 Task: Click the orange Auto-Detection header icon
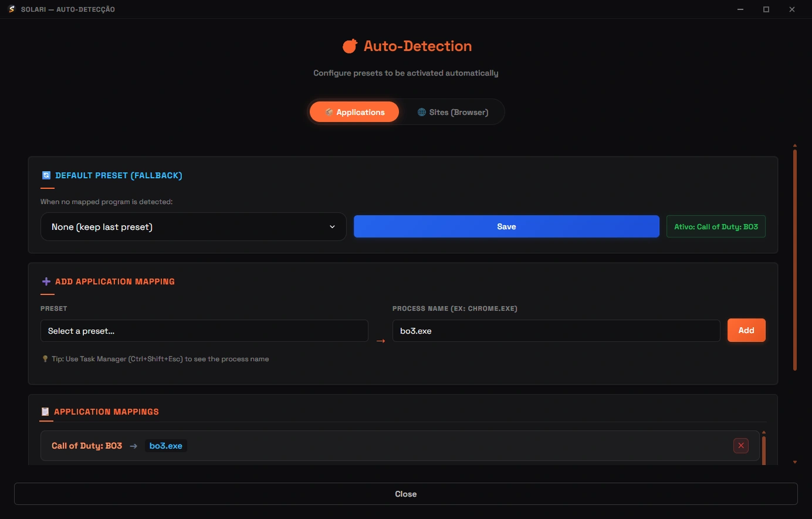point(350,46)
